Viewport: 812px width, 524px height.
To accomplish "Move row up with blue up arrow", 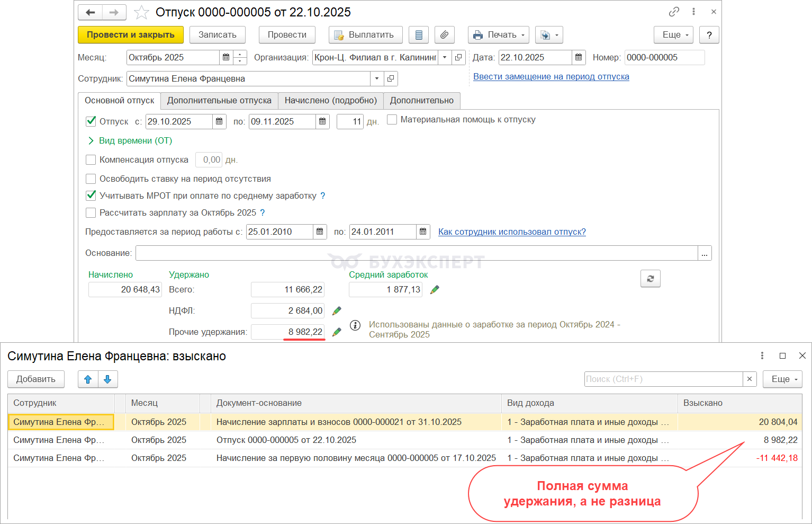I will tap(88, 379).
